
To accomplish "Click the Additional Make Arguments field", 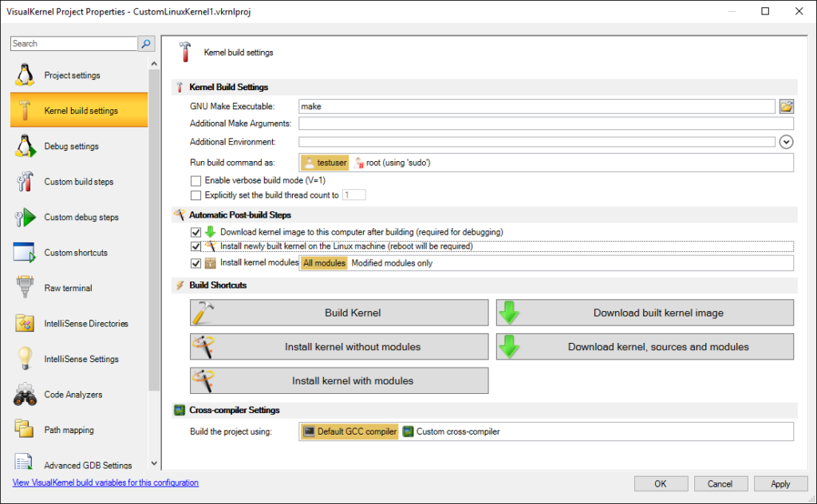I will pyautogui.click(x=546, y=124).
